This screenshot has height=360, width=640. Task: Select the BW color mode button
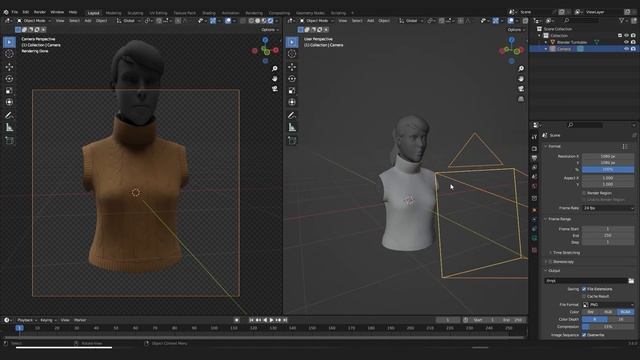[591, 312]
